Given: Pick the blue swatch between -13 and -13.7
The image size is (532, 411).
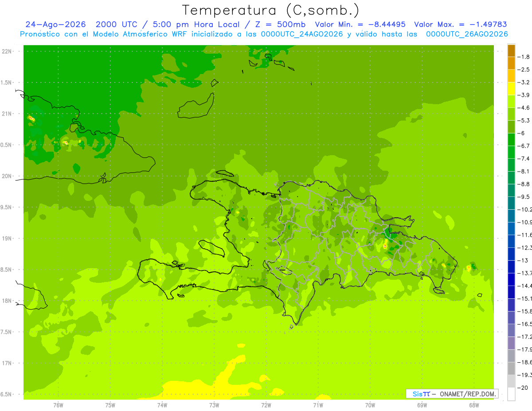Looking at the screenshot, I should 511,267.
